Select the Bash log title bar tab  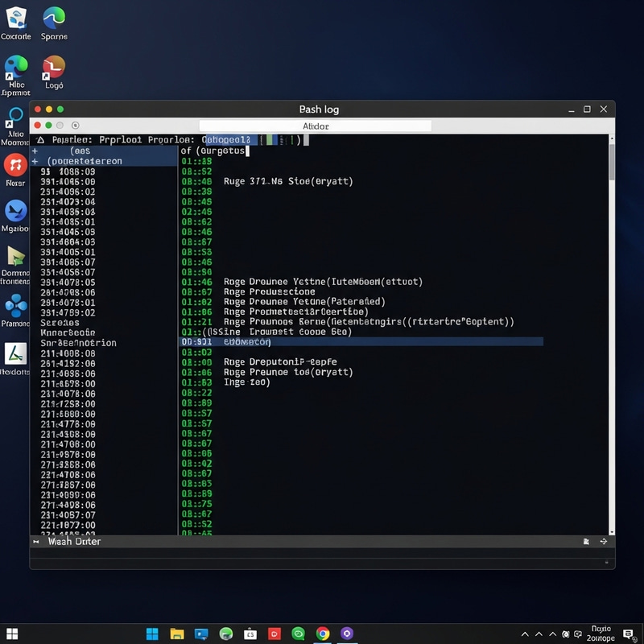pos(320,109)
